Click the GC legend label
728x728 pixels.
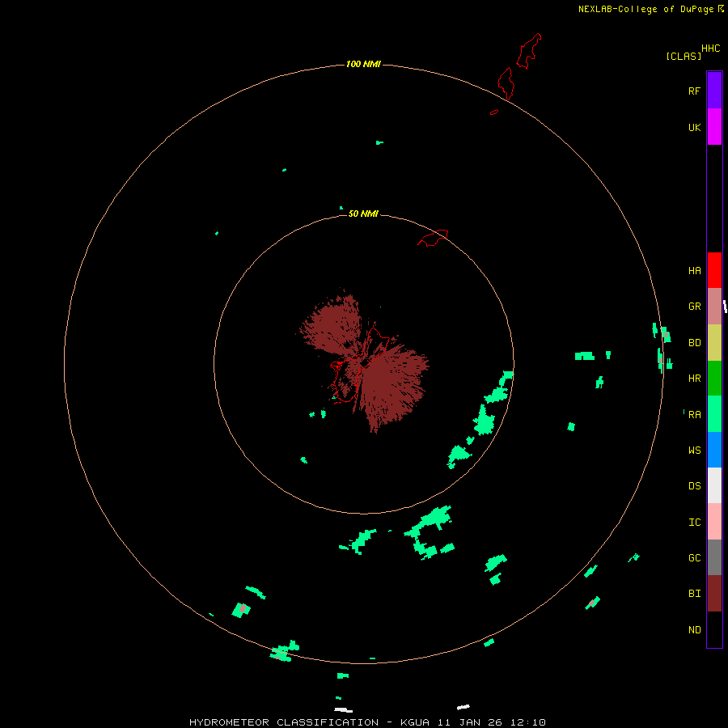pos(694,558)
